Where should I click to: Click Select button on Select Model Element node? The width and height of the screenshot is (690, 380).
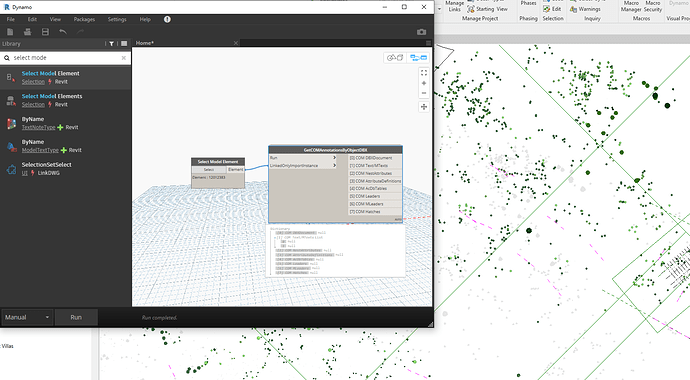click(209, 169)
